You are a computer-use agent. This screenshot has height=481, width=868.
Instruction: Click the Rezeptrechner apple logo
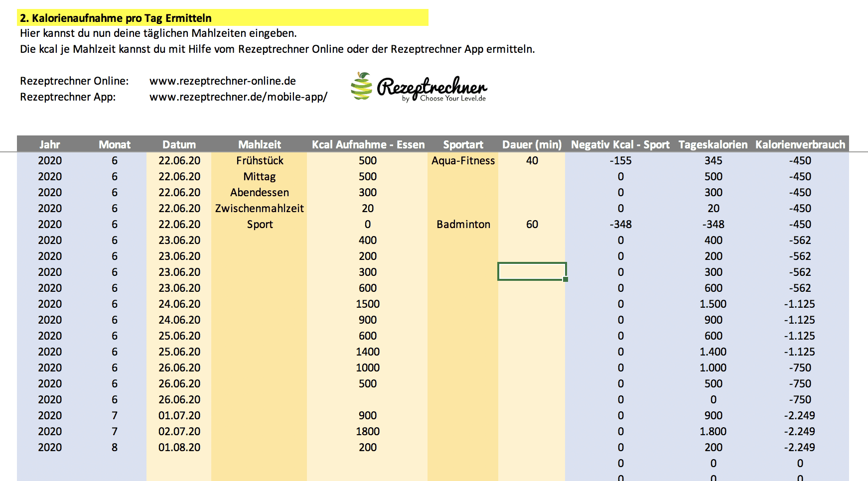pos(362,86)
